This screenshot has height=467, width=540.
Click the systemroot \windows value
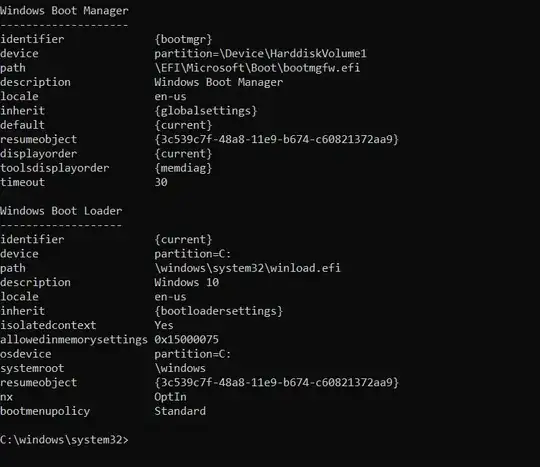(180, 368)
